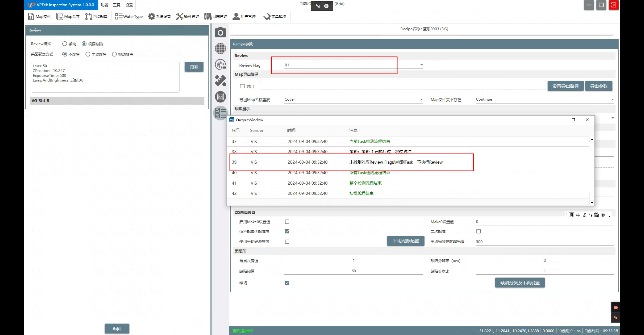Viewport: 644px width, 335px height.
Task: Select the 被动聚焦 radio button
Action: pos(114,54)
